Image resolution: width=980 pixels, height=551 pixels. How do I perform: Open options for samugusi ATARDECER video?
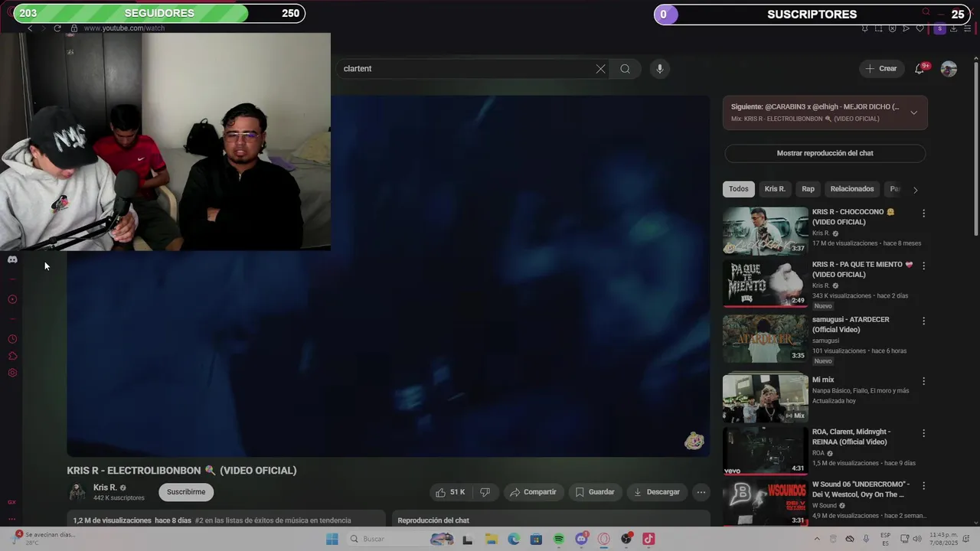[923, 321]
